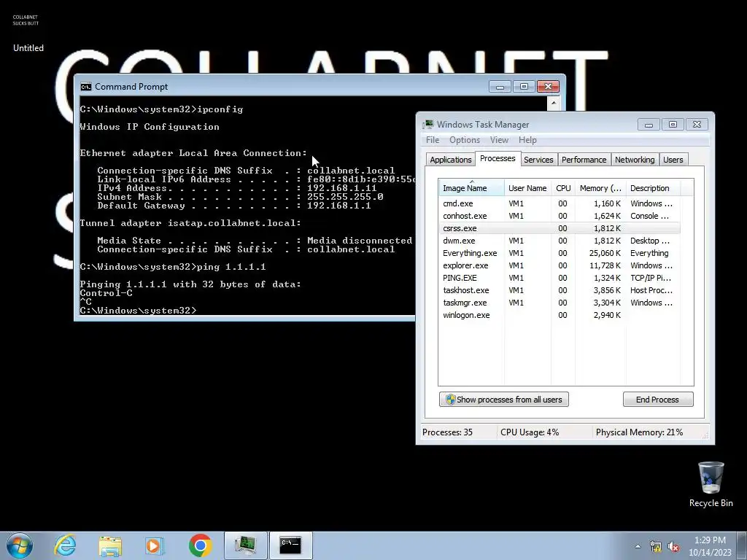Select the dwm.exe process row
This screenshot has width=747, height=560.
[x=560, y=241]
